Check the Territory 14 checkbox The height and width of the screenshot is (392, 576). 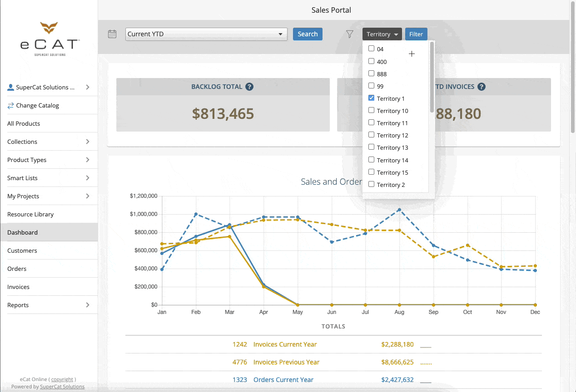[371, 160]
